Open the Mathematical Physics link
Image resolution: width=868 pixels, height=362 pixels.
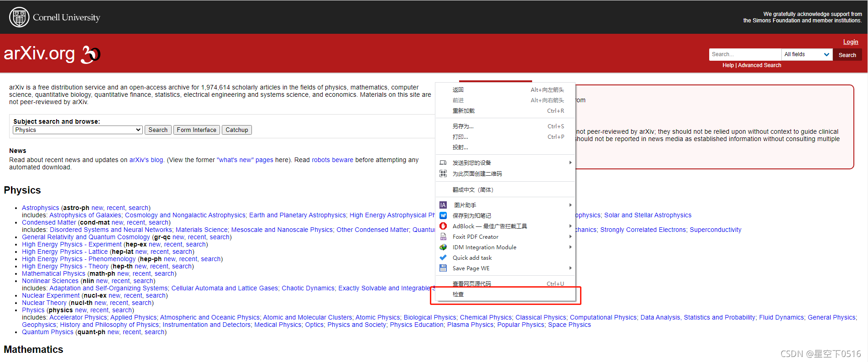54,273
